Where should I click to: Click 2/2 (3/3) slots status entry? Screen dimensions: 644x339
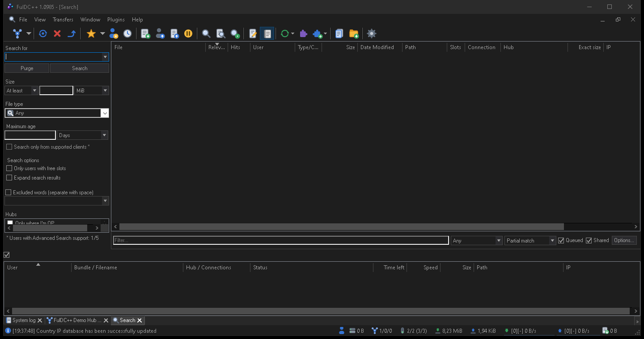point(413,331)
